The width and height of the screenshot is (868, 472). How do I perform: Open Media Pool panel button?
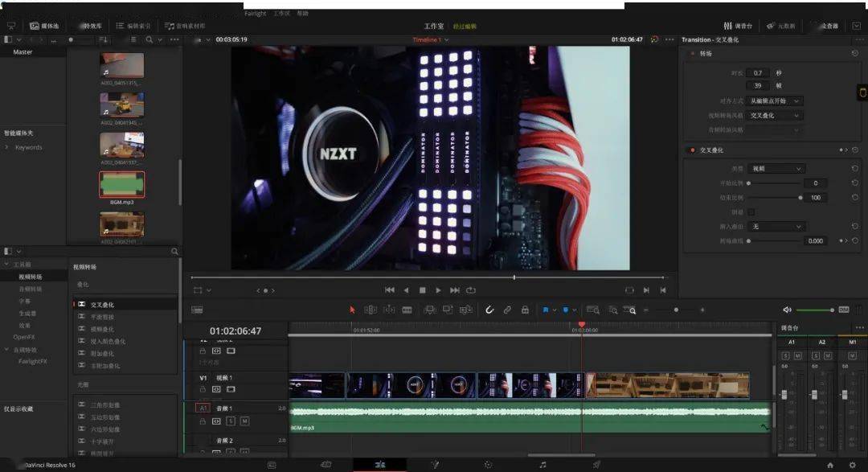coord(44,26)
